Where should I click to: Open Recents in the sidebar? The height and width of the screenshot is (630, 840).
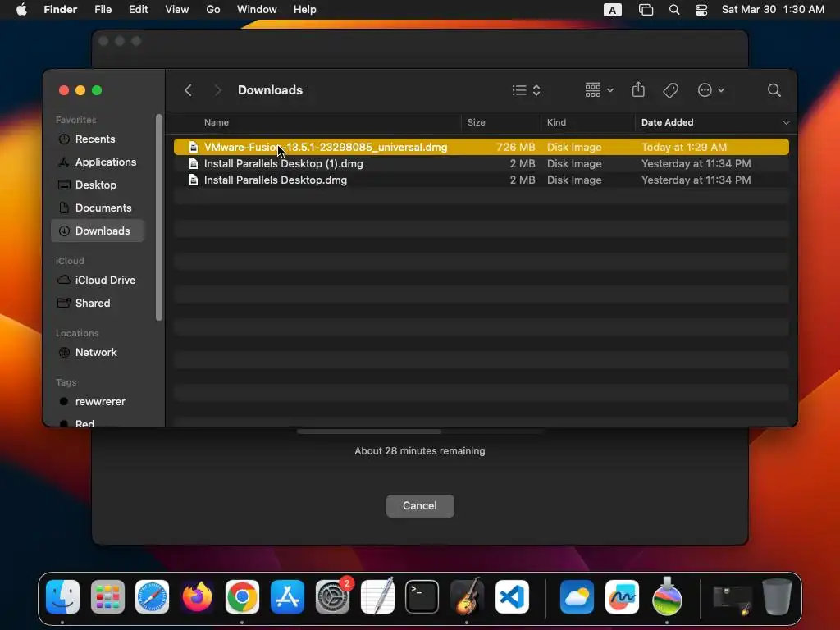tap(95, 139)
